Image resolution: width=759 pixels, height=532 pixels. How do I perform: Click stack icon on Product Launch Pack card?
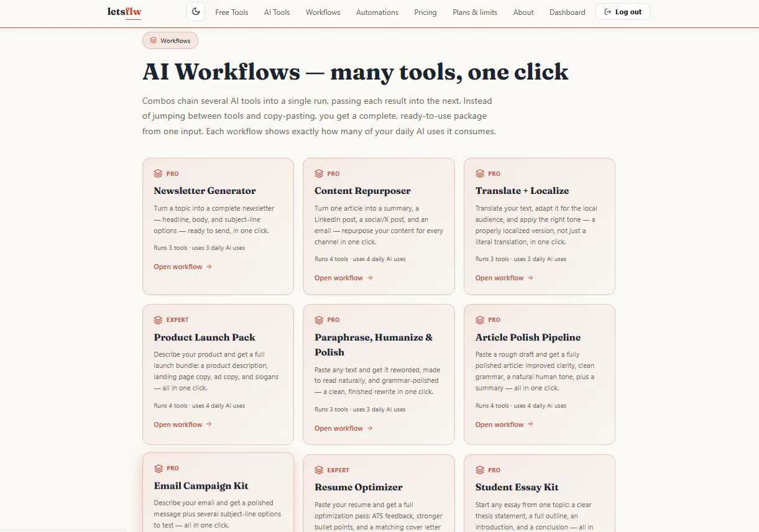tap(158, 320)
